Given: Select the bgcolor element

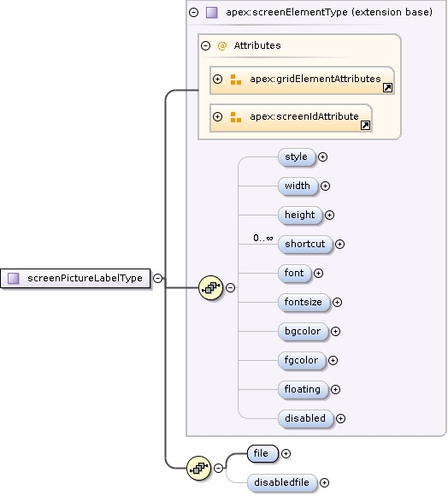Looking at the screenshot, I should 304,332.
